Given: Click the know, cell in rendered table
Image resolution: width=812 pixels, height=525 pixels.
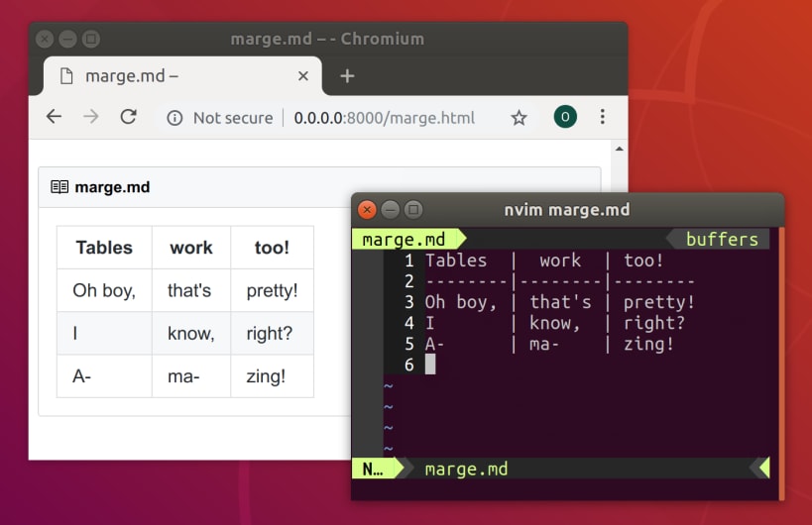Looking at the screenshot, I should pyautogui.click(x=191, y=333).
